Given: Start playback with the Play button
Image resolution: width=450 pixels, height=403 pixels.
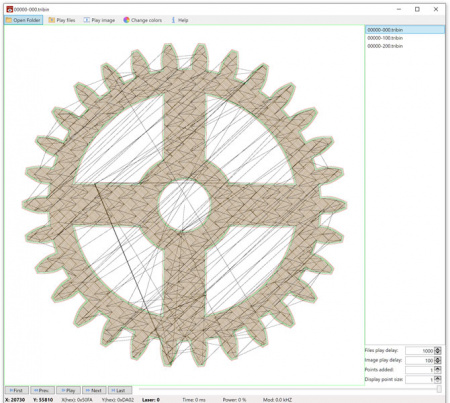Looking at the screenshot, I should 68,390.
